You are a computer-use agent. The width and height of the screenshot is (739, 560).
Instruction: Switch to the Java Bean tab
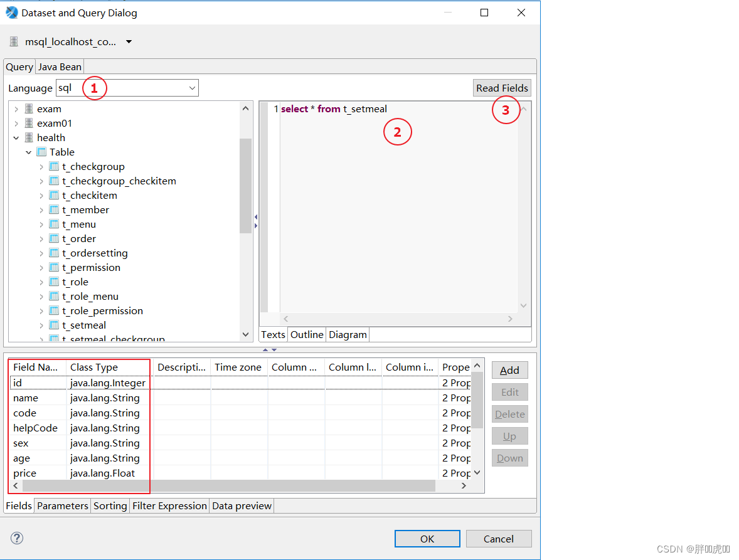pyautogui.click(x=60, y=67)
